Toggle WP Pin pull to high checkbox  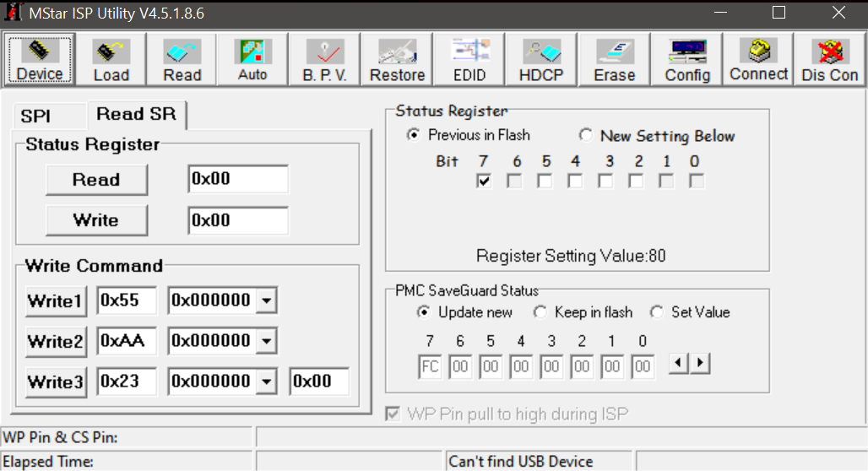pos(393,414)
